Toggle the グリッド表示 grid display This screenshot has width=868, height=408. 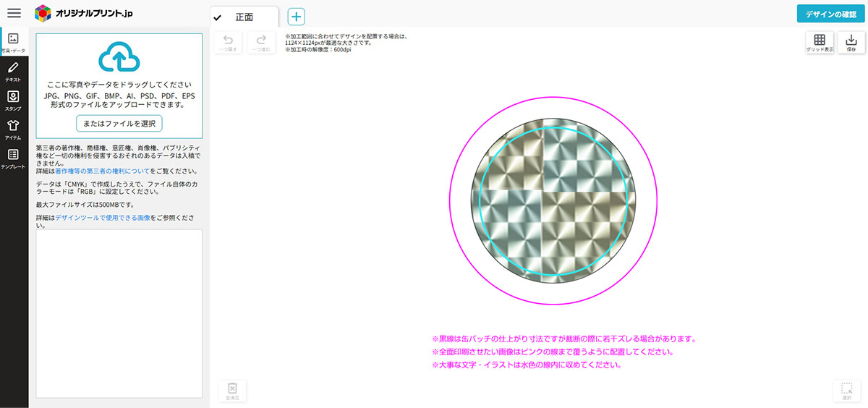pyautogui.click(x=819, y=43)
